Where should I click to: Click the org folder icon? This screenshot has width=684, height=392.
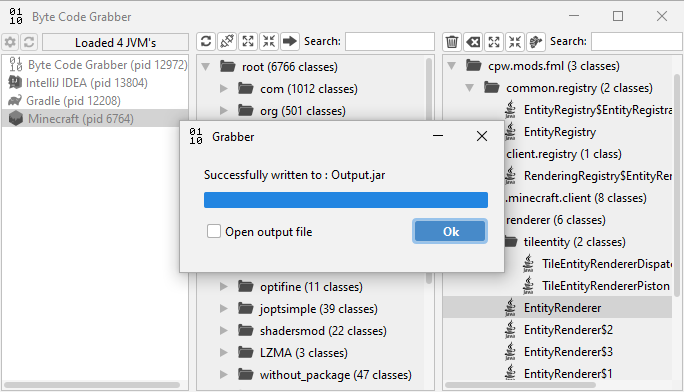click(x=246, y=110)
